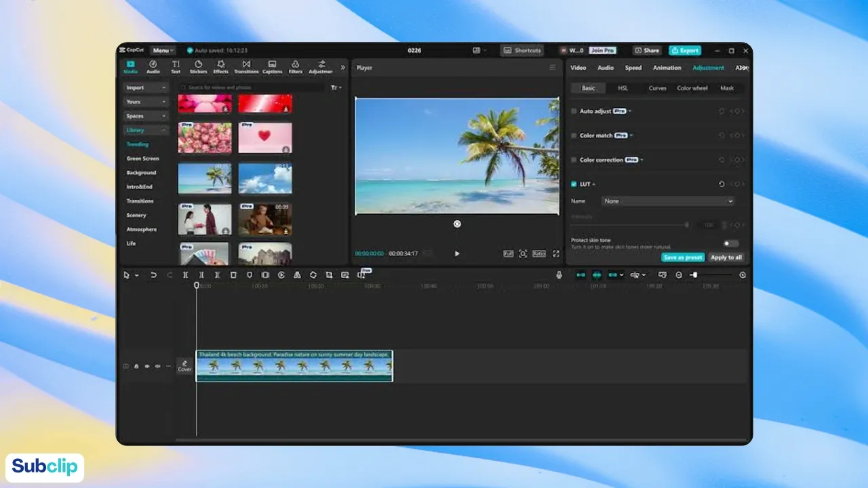Screen dimensions: 868x488
Task: Switch to the Animation tab
Action: (x=667, y=68)
